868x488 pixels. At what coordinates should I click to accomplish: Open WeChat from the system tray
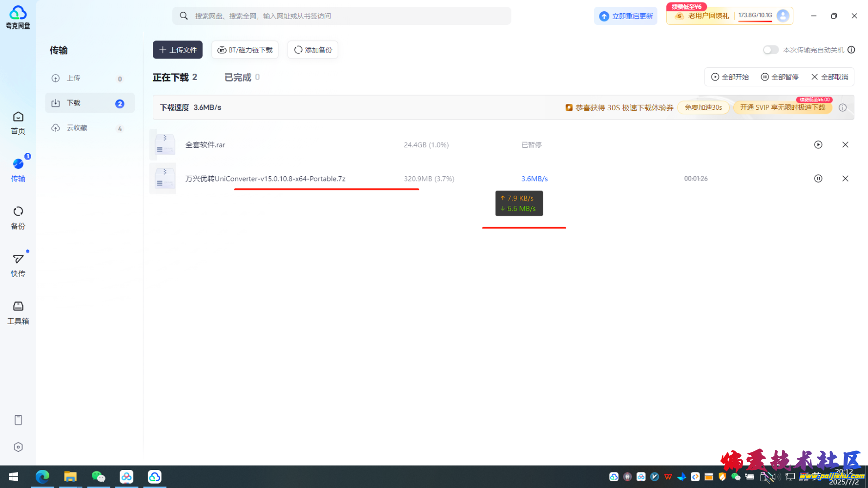click(736, 477)
